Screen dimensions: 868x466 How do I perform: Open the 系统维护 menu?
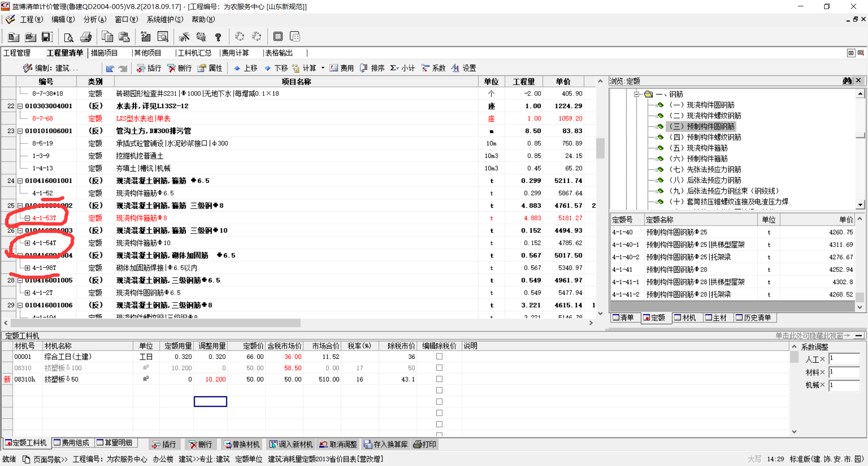[165, 19]
